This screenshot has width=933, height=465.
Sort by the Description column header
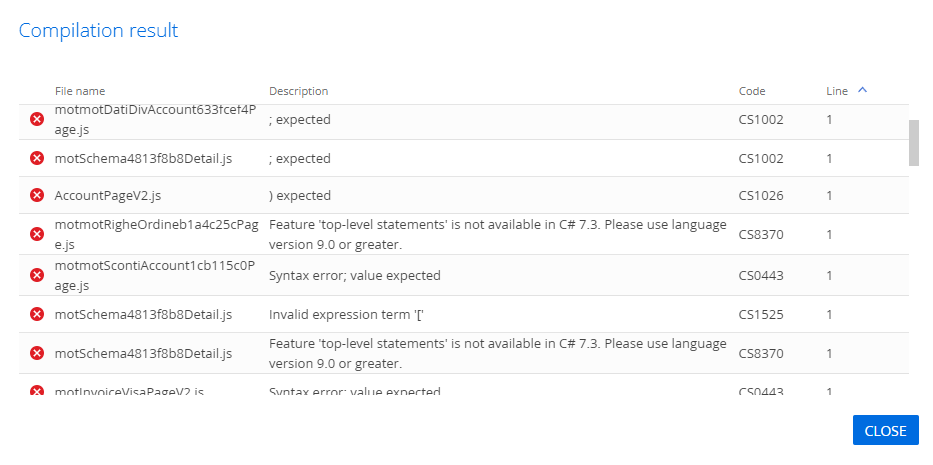point(298,91)
